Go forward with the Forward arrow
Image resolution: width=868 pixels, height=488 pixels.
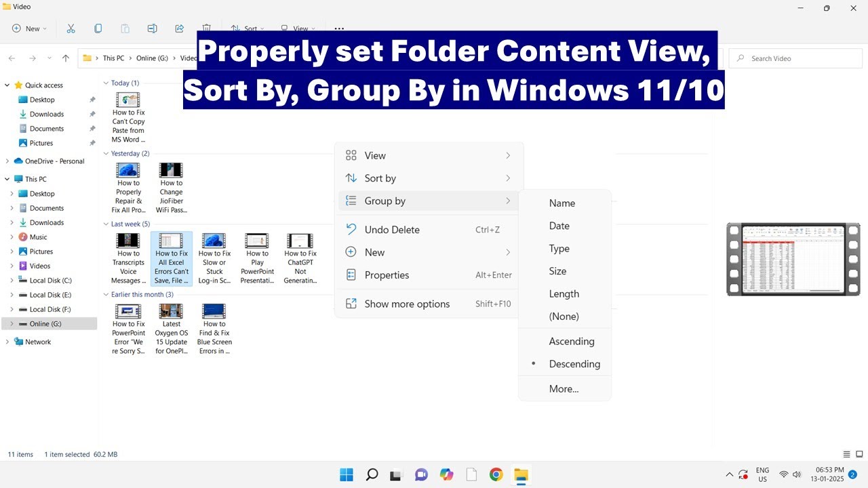pyautogui.click(x=32, y=58)
